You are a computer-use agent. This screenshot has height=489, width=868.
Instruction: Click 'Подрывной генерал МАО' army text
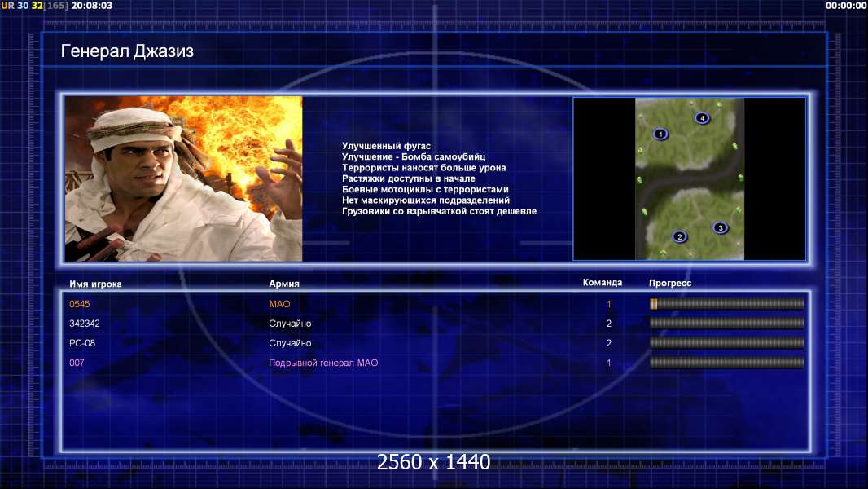pyautogui.click(x=323, y=363)
